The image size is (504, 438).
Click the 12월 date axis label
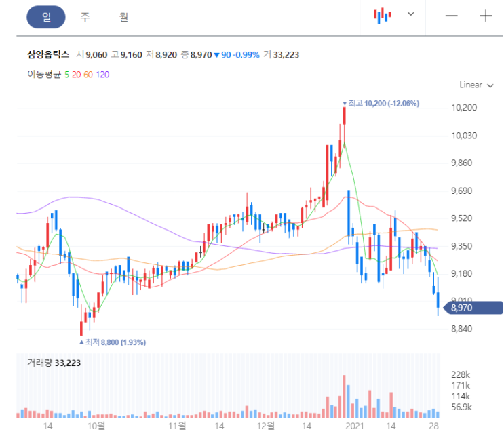266,426
